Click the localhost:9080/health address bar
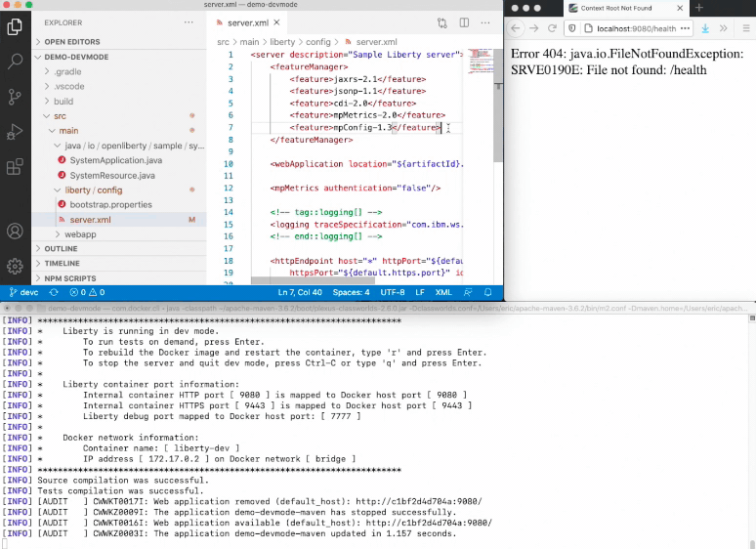 (635, 28)
